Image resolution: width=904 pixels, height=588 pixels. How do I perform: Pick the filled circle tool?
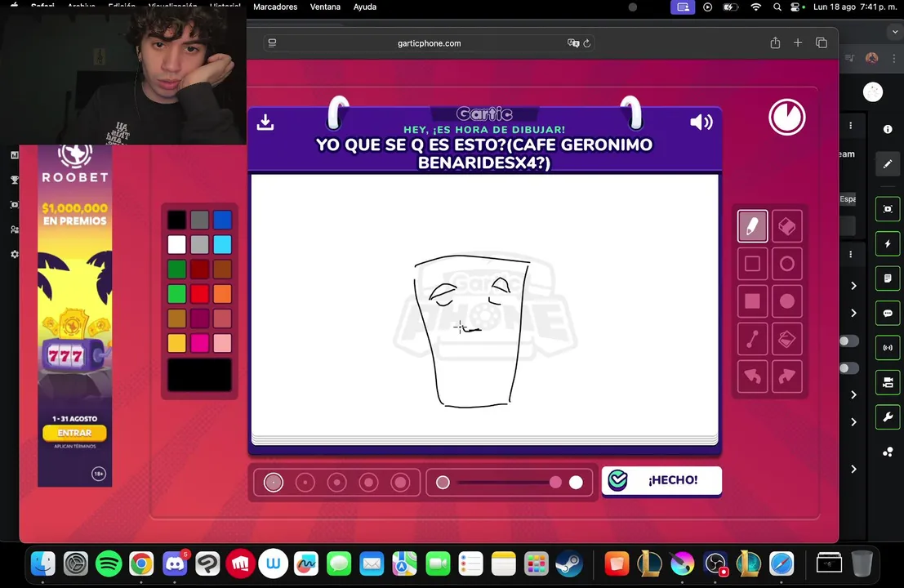(x=787, y=301)
